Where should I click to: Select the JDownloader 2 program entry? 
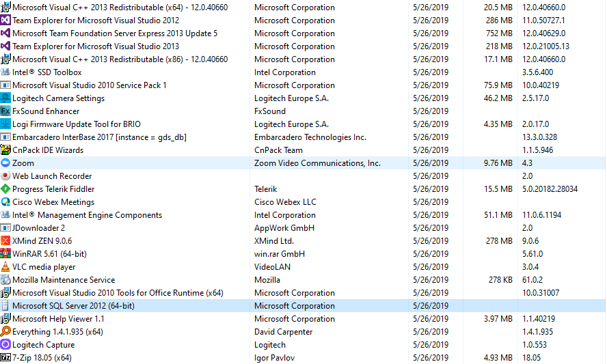pyautogui.click(x=38, y=228)
